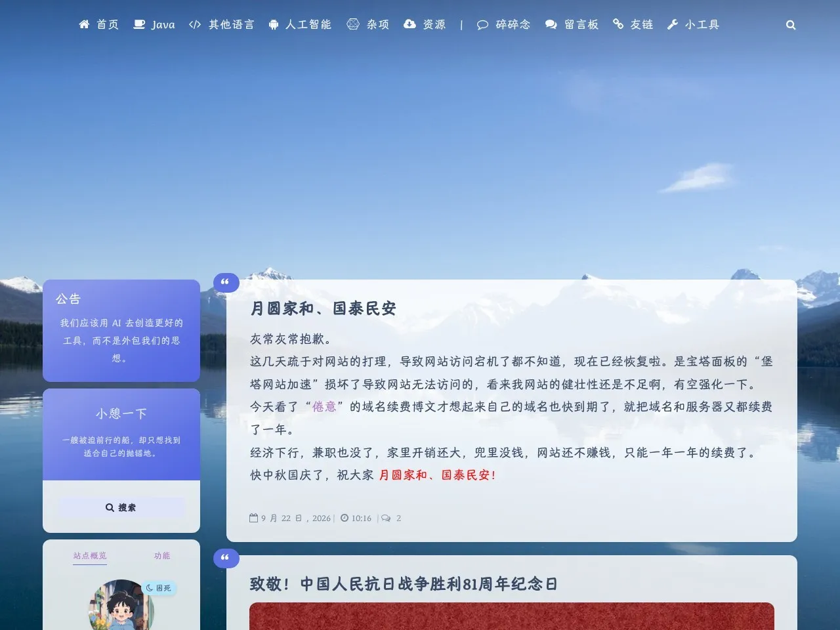This screenshot has height=630, width=840.
Task: Click the post date 9 月 22 日, 2026
Action: (296, 518)
